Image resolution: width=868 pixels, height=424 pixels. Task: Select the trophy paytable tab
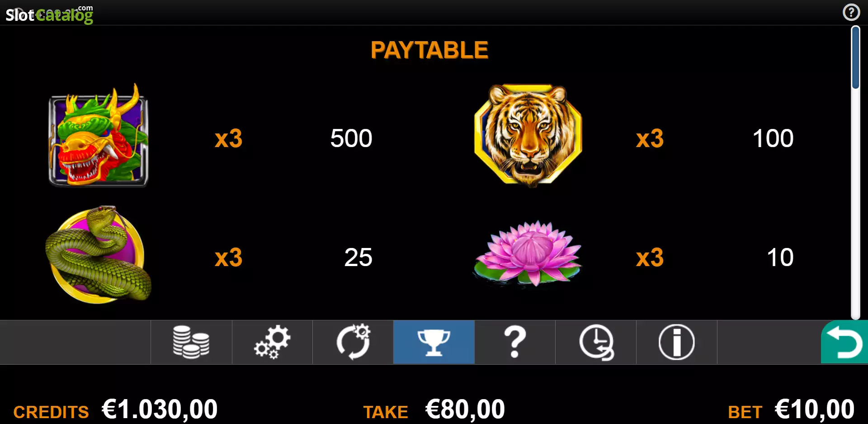pyautogui.click(x=434, y=342)
